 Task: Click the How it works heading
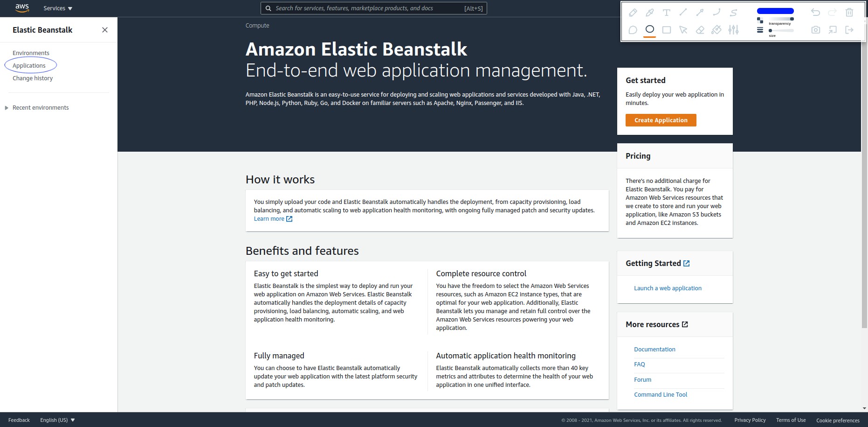[280, 179]
